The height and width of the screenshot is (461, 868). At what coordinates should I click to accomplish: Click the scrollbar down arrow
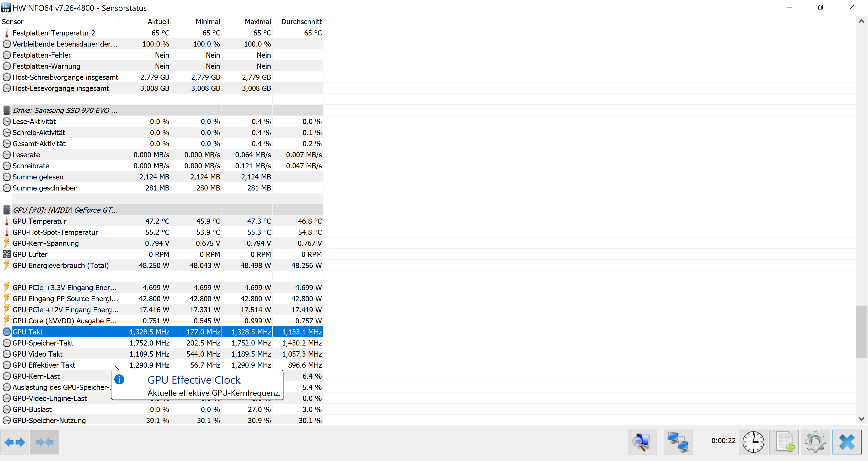[862, 419]
